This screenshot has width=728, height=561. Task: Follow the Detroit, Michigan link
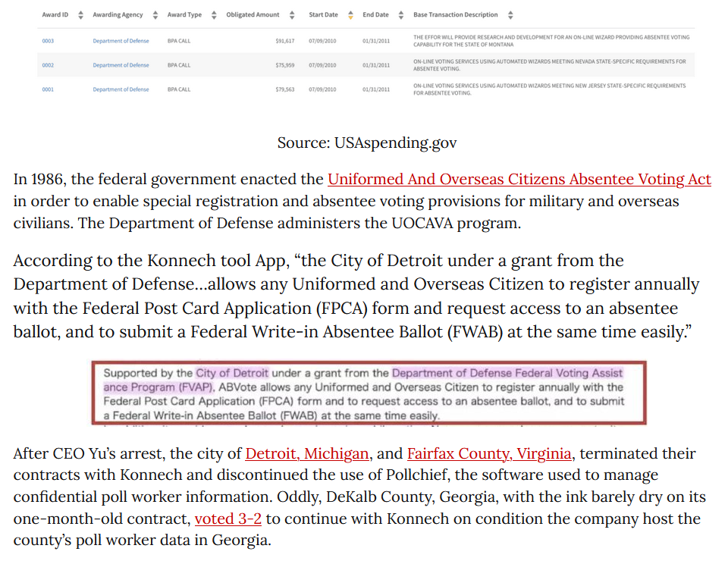coord(307,453)
